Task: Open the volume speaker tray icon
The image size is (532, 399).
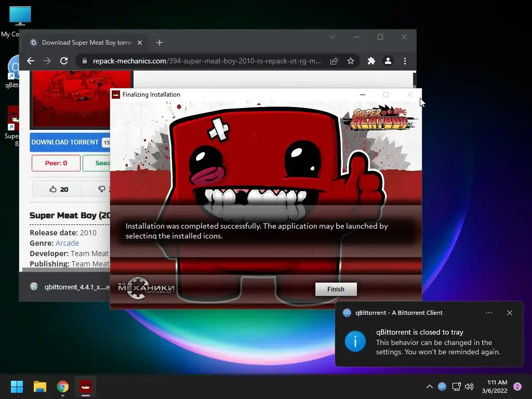Action: pyautogui.click(x=469, y=387)
